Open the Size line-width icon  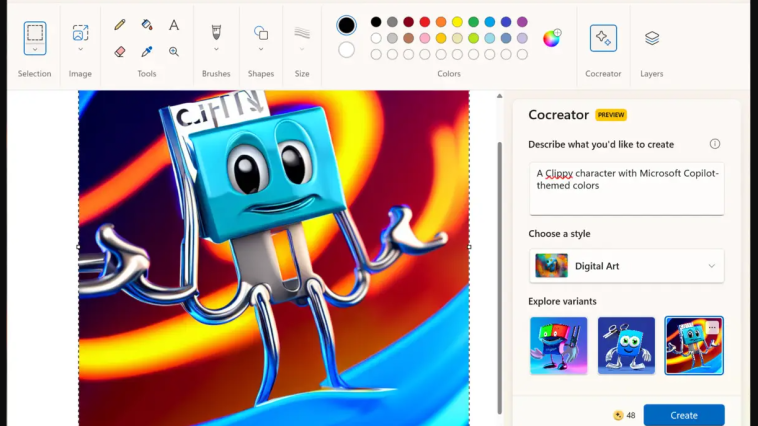(x=302, y=33)
